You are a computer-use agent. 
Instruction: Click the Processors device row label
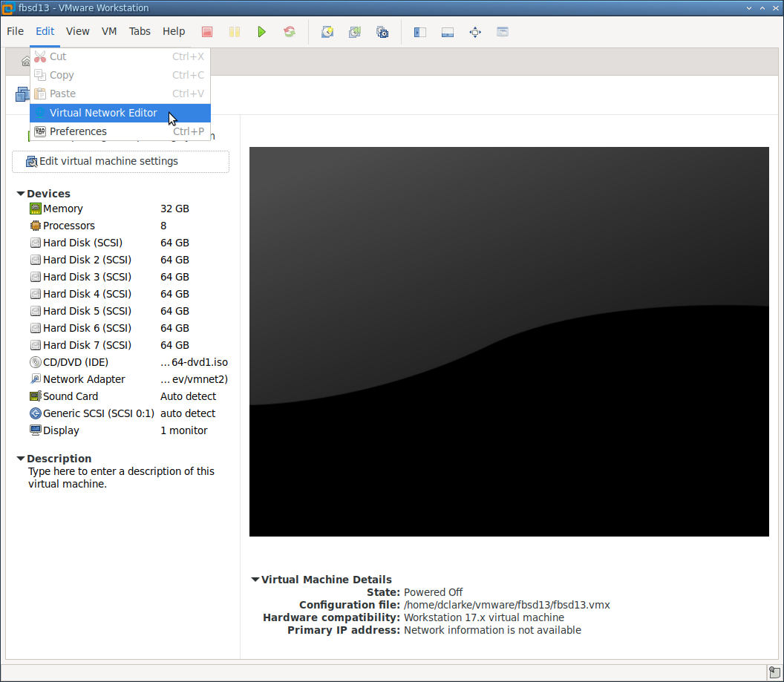(x=69, y=226)
